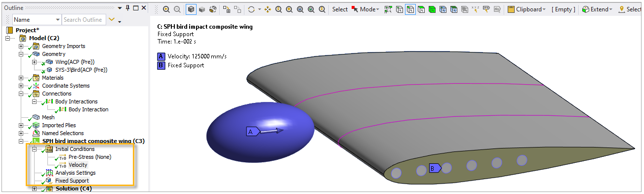The width and height of the screenshot is (644, 194).
Task: Collapse the Model (C2) tree node
Action: (x=7, y=38)
